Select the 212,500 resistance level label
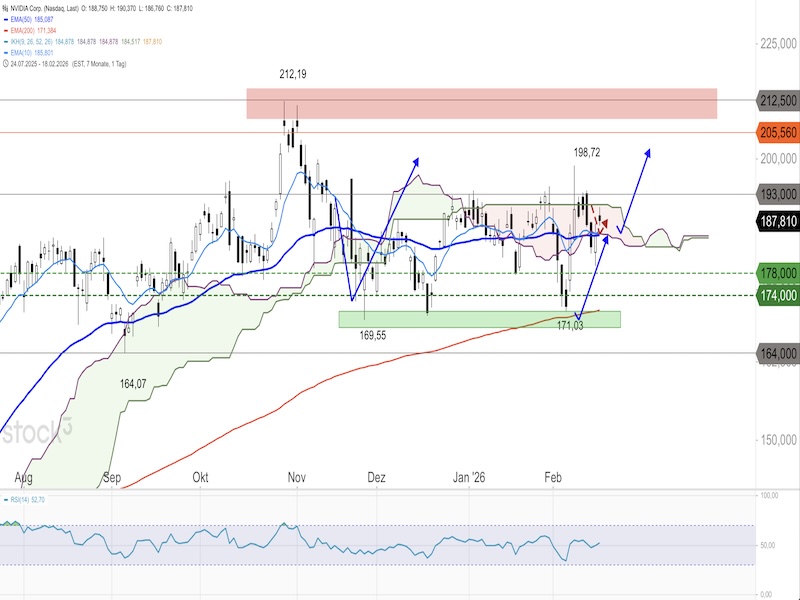The width and height of the screenshot is (800, 600). click(777, 100)
